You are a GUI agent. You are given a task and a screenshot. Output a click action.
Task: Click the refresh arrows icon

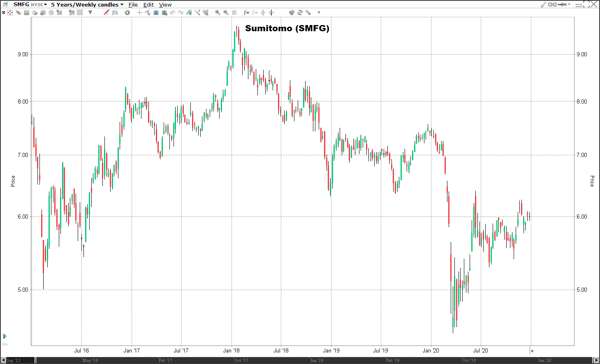point(300,12)
